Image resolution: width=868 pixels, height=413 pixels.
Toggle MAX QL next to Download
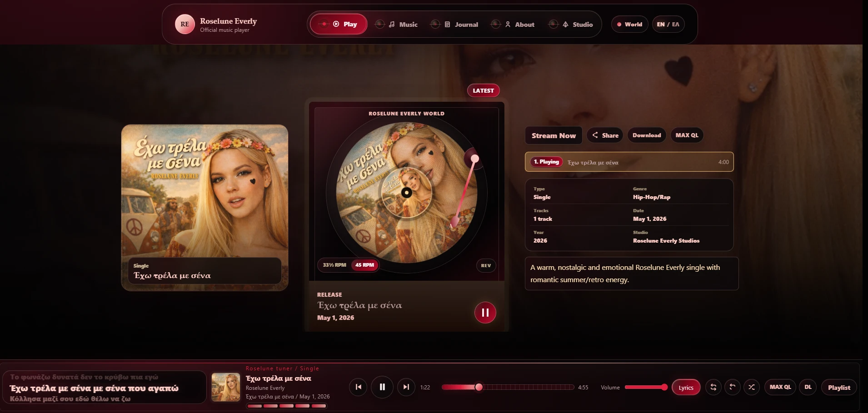tap(687, 135)
